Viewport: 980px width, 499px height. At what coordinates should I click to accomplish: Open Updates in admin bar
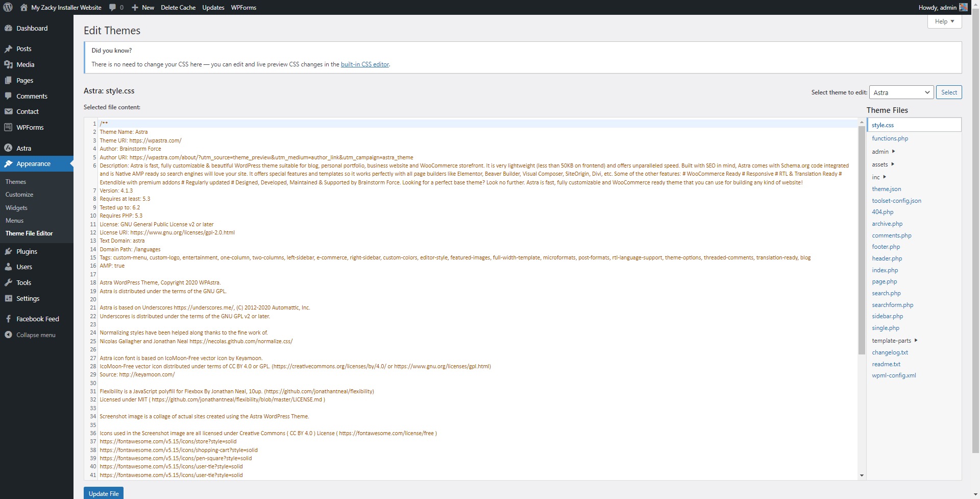213,7
